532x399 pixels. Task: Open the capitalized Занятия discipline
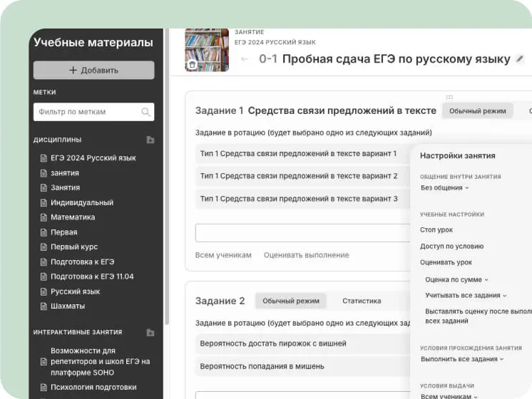pyautogui.click(x=65, y=188)
